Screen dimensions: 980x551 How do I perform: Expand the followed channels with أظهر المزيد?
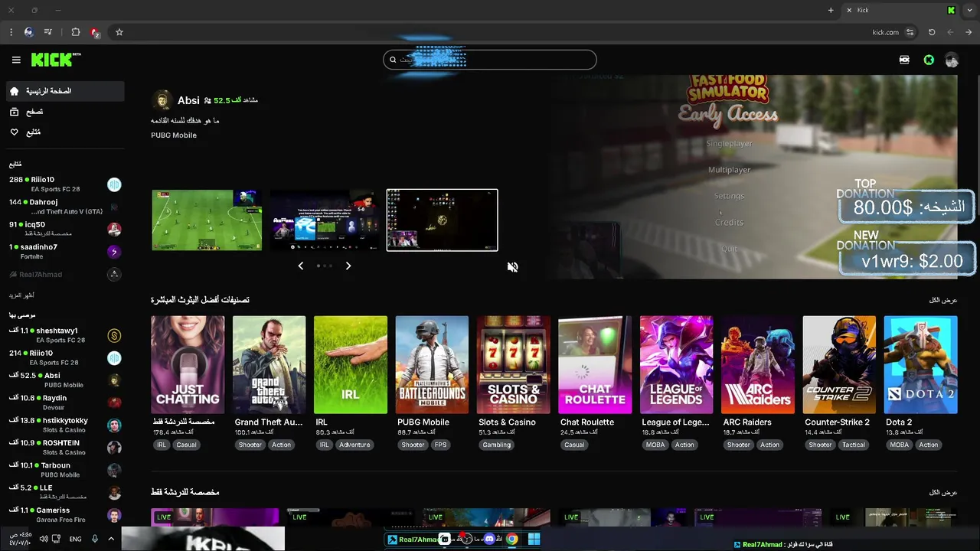pyautogui.click(x=21, y=295)
